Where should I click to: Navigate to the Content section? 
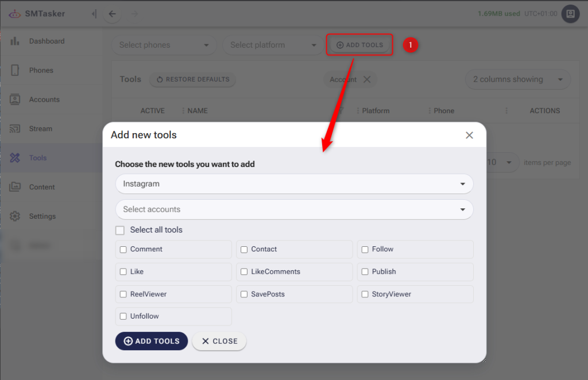[14, 187]
